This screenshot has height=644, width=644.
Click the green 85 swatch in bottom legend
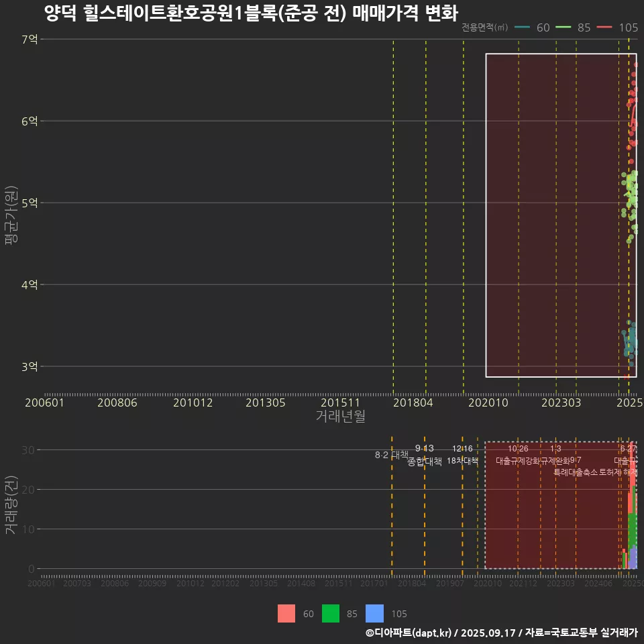click(x=331, y=613)
